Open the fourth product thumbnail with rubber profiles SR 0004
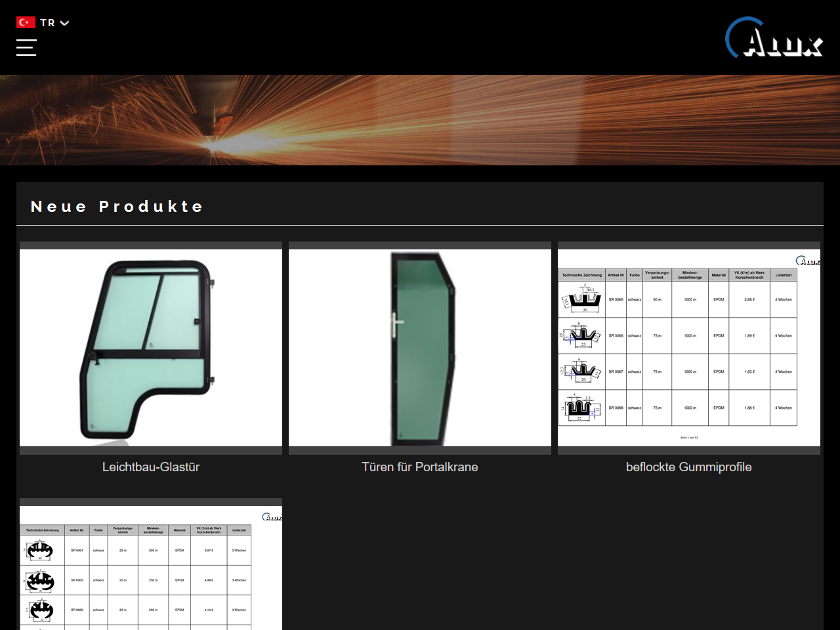 coord(151,568)
